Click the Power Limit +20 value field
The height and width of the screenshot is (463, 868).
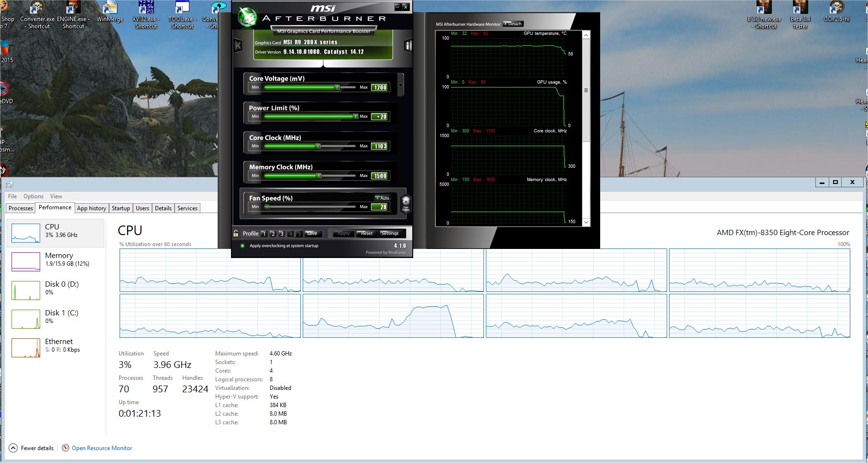click(x=380, y=117)
